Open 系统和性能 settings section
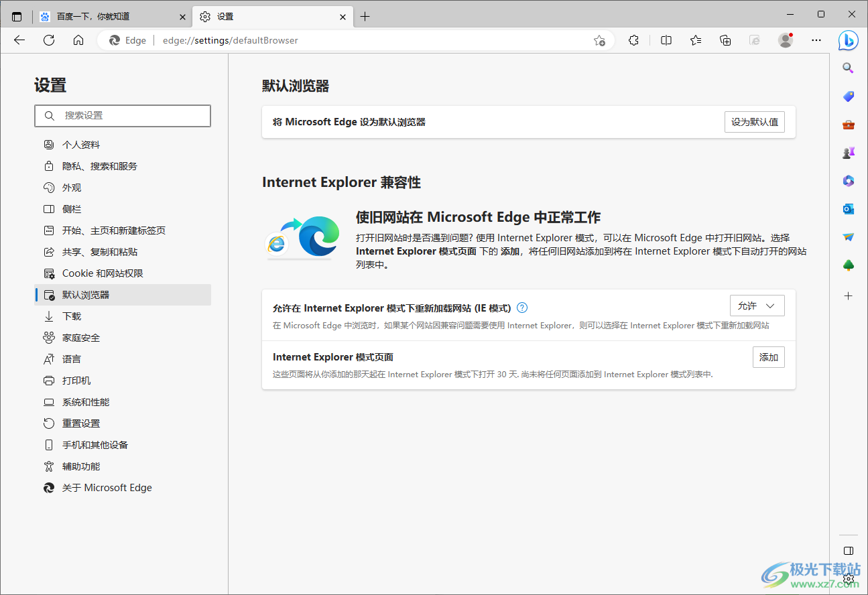 click(x=123, y=402)
